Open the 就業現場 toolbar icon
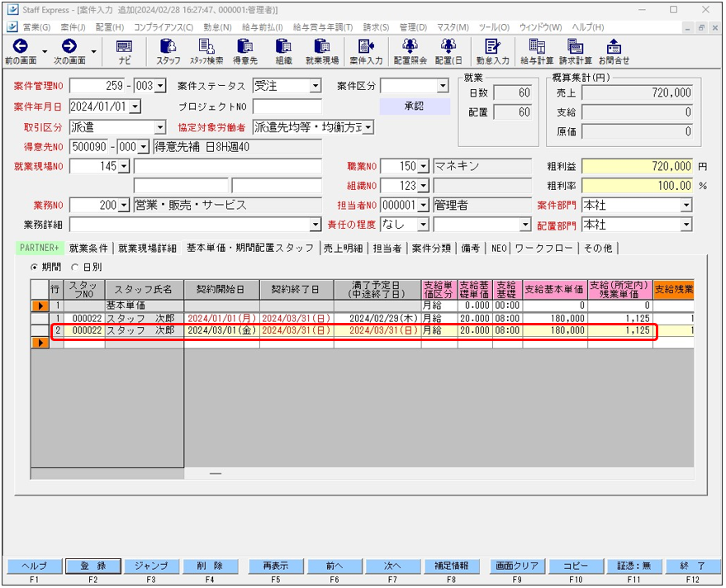 (322, 51)
